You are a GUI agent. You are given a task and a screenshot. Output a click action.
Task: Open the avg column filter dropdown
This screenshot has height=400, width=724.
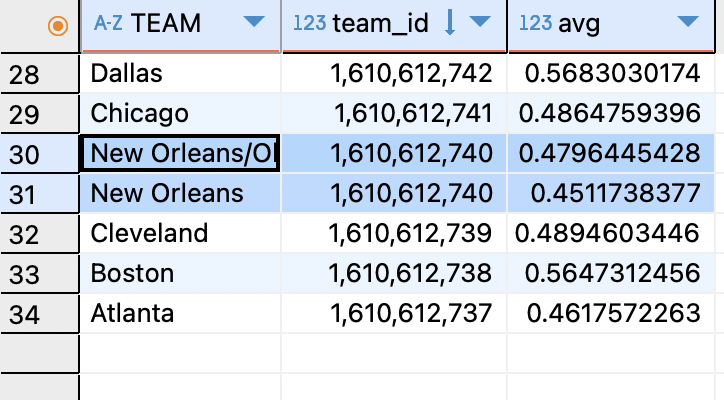point(688,21)
